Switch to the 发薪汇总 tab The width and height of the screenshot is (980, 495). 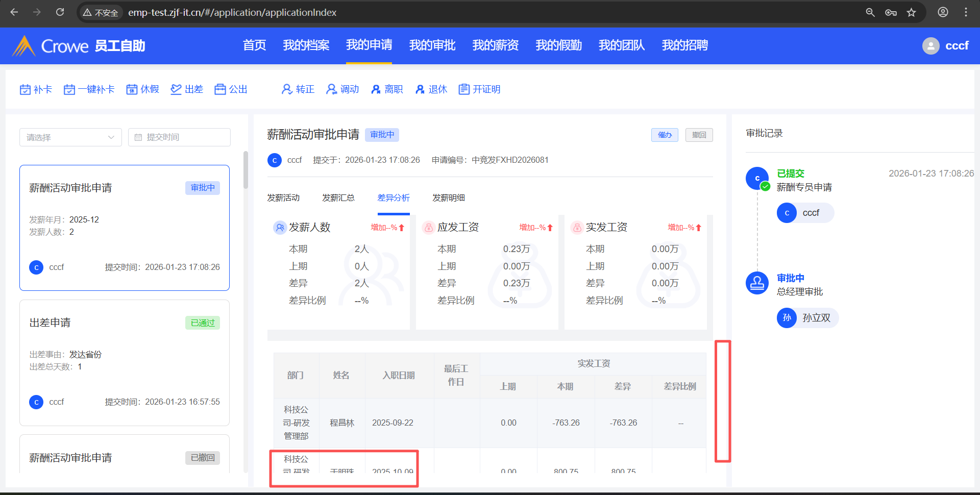338,198
